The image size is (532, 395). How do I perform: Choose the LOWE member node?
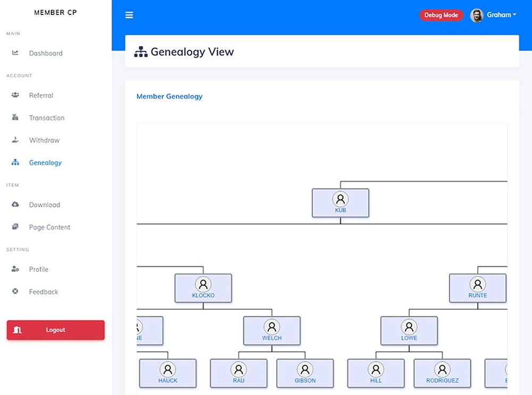(x=409, y=330)
